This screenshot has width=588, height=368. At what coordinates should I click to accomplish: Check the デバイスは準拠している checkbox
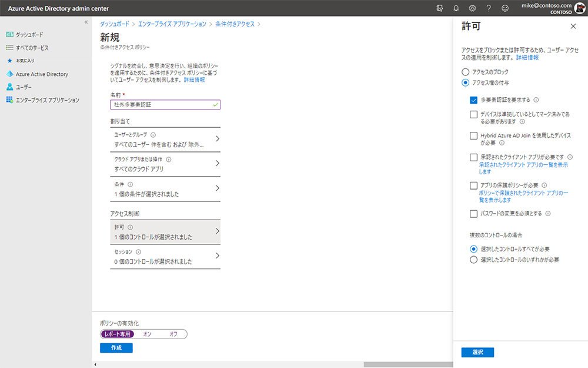pyautogui.click(x=473, y=114)
